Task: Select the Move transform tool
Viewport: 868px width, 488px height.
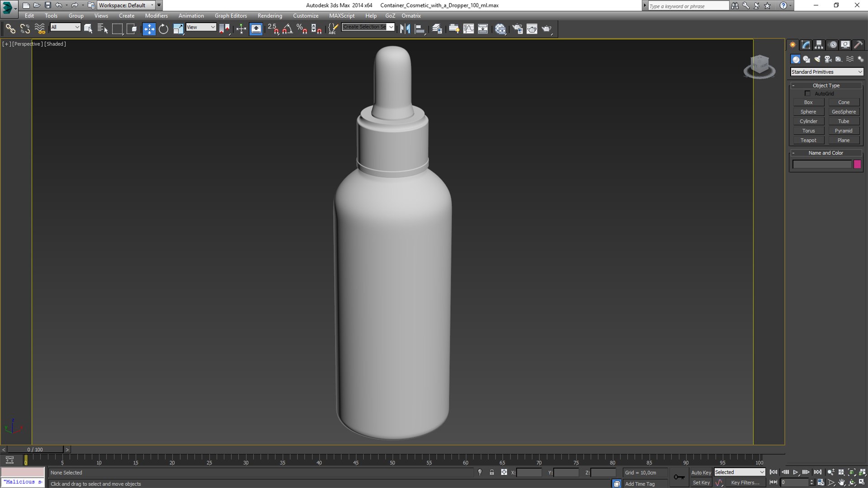Action: point(149,29)
